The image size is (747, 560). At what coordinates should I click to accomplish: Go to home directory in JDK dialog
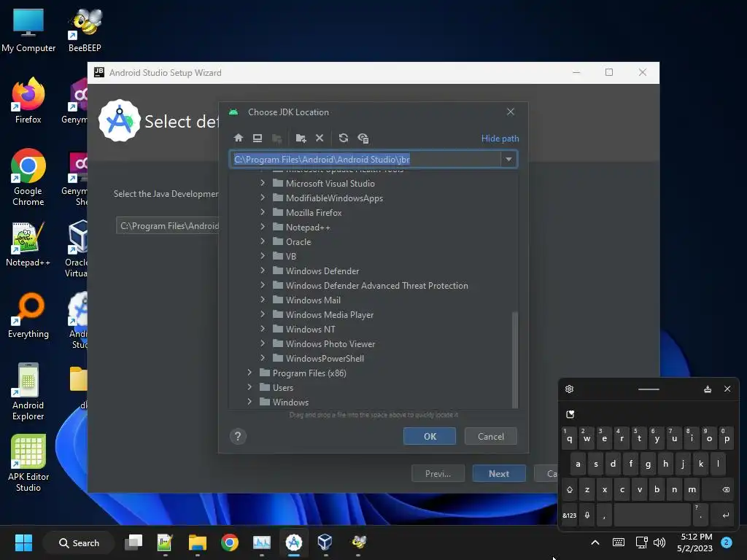pyautogui.click(x=239, y=138)
